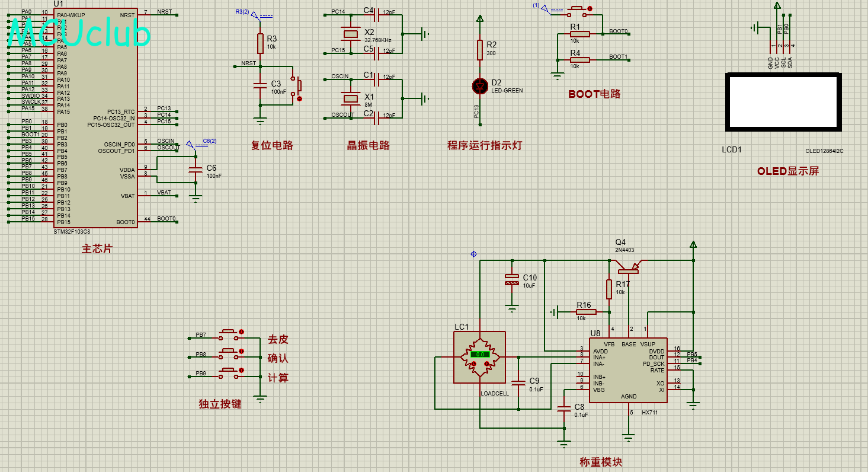Select the OLED display screen LCD1

pos(783,102)
